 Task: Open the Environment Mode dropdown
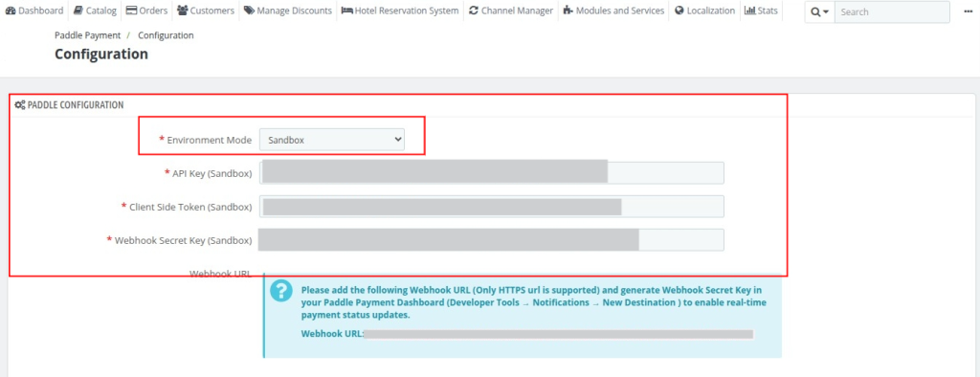[x=332, y=140]
